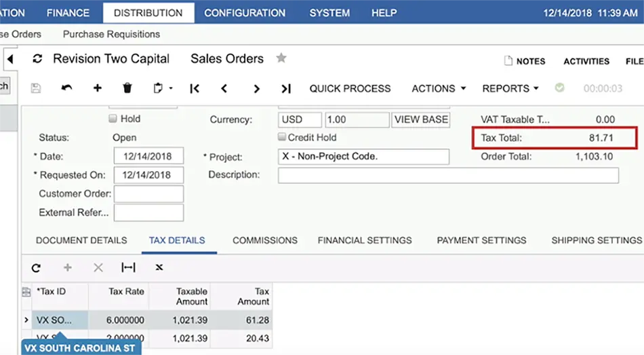Click the Project field X - Non-Project Code
This screenshot has width=644, height=355.
coord(363,156)
